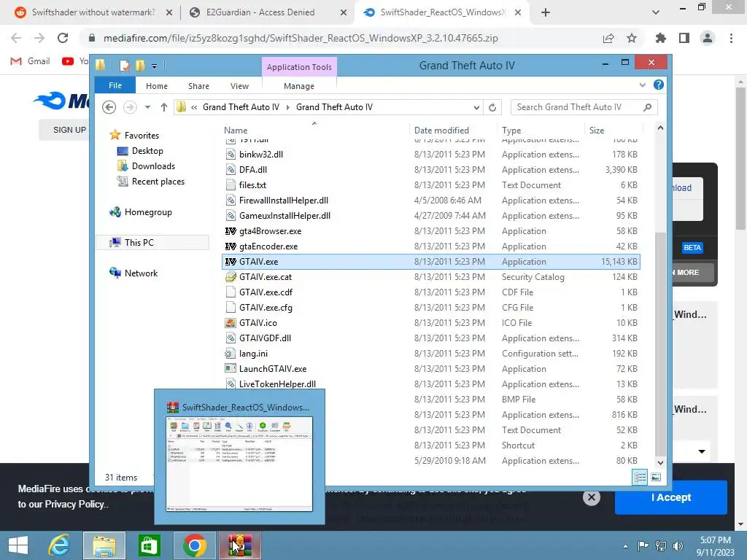Open recent locations dropdown arrow
The image size is (747, 560).
pyautogui.click(x=147, y=107)
